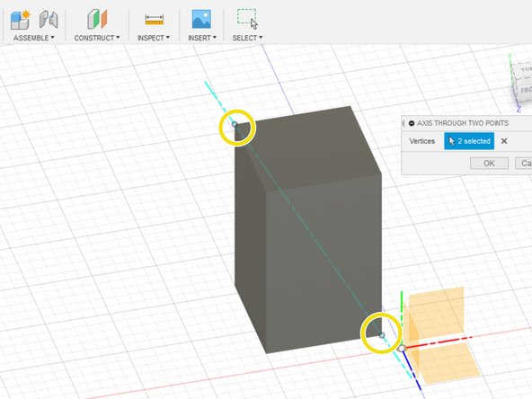Click the New Component assemble icon
This screenshot has width=532, height=399.
[20, 20]
